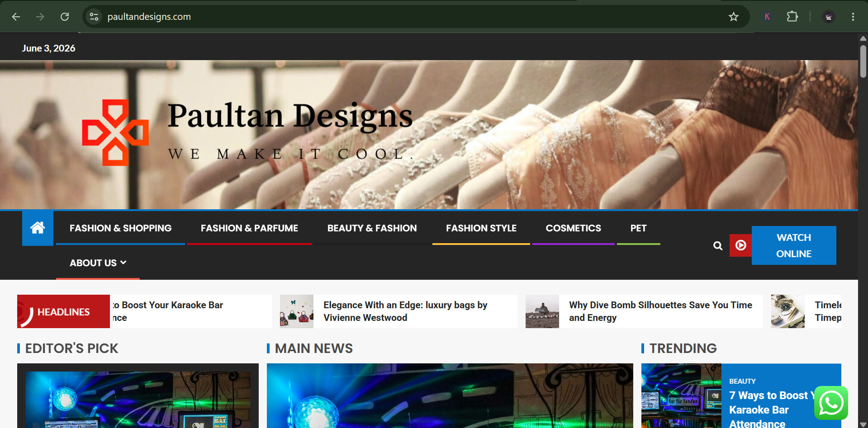Image resolution: width=868 pixels, height=428 pixels.
Task: Click the watch timepiece headline thumbnail
Action: tap(788, 311)
